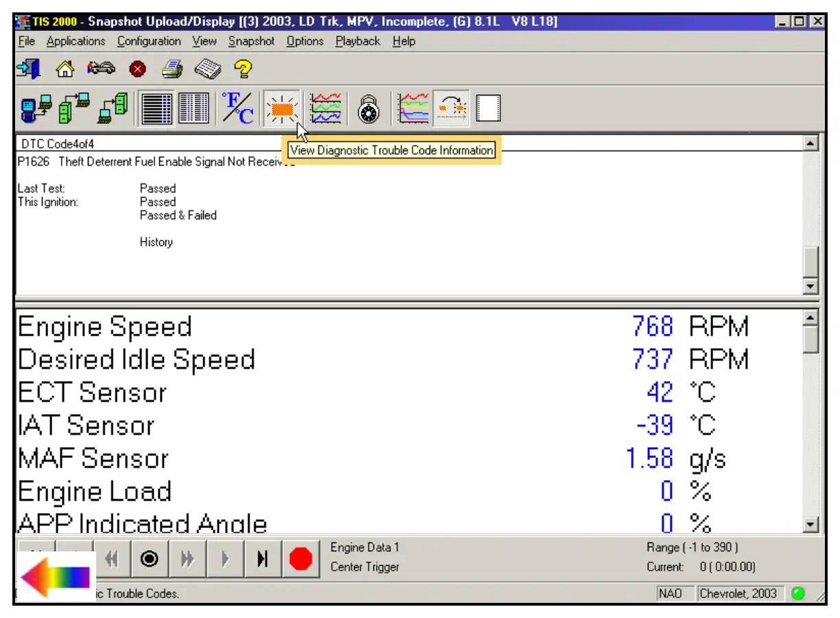This screenshot has height=618, width=840.
Task: Click the padlock icon
Action: [x=369, y=108]
